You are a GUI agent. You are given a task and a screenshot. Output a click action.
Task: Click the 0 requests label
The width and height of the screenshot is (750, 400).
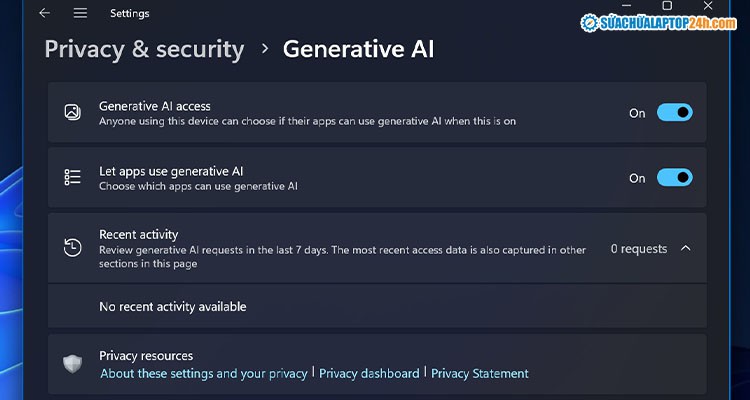(638, 249)
